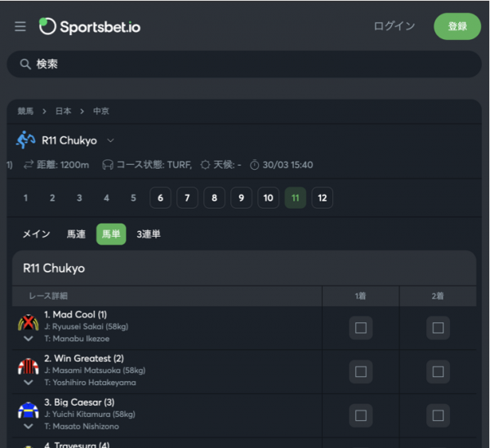Check 1st place box for Mad Cool

pyautogui.click(x=361, y=328)
